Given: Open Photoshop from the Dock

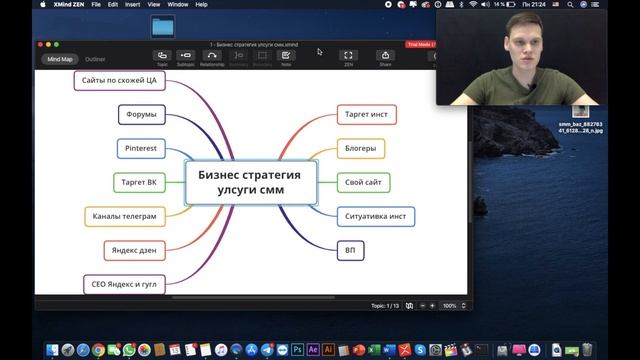Looking at the screenshot, I should click(x=298, y=350).
